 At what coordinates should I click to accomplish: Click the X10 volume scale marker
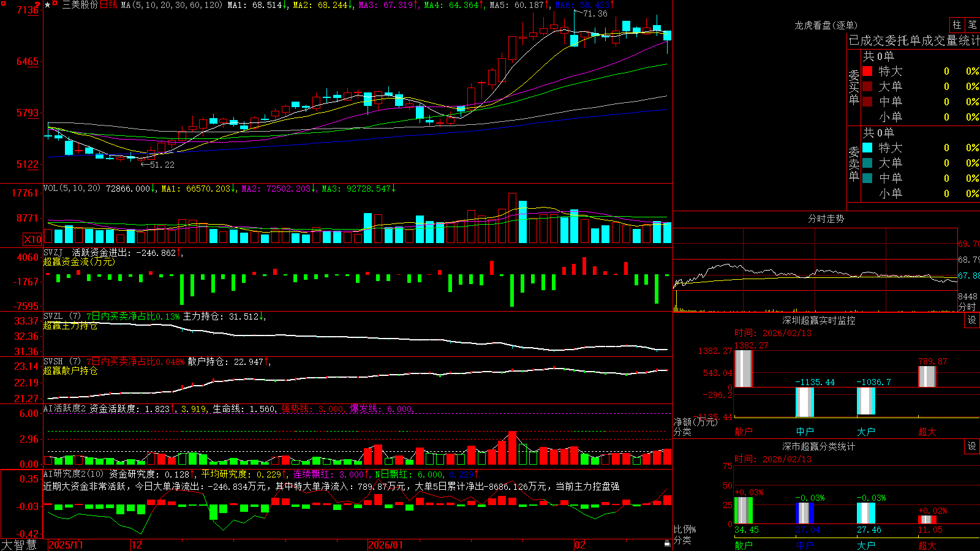32,239
